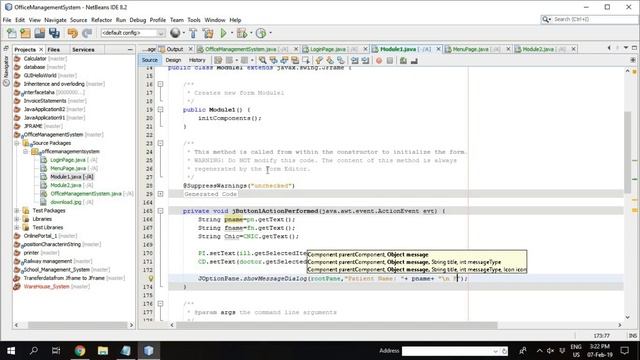The width and height of the screenshot is (640, 360).
Task: Open File Explorer from taskbar
Action: [x=103, y=351]
